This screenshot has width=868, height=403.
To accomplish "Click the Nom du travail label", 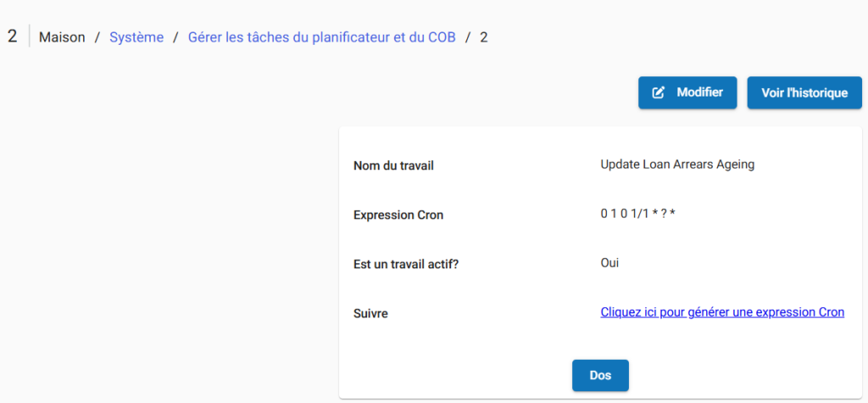I will tap(393, 166).
